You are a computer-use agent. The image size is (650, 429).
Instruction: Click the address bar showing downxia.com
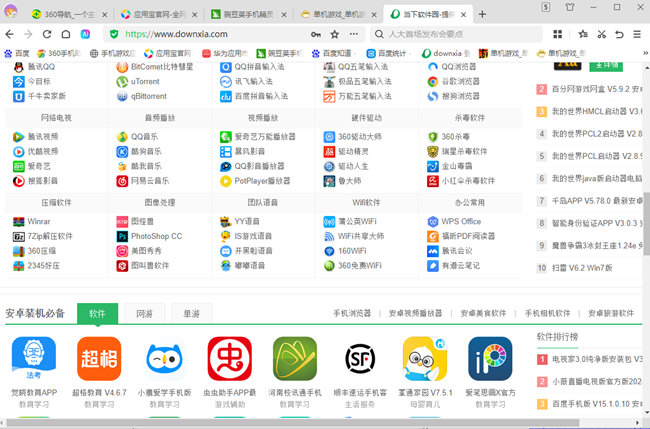pyautogui.click(x=210, y=33)
